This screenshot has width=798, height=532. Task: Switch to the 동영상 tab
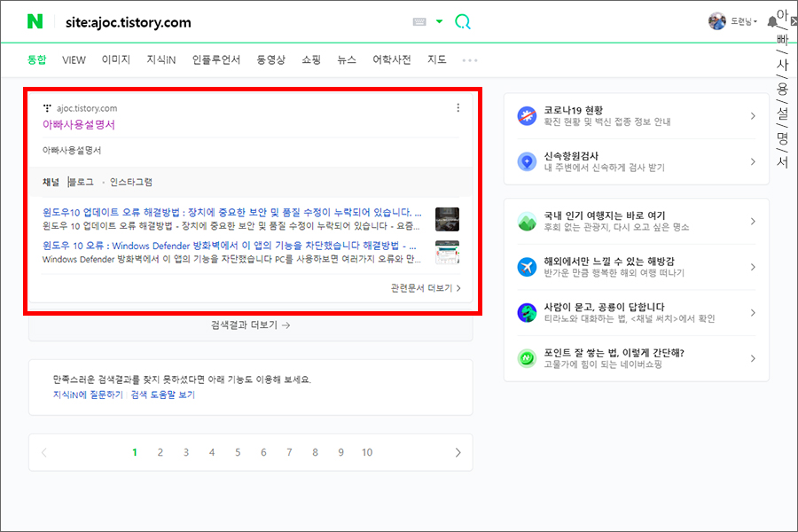click(270, 60)
